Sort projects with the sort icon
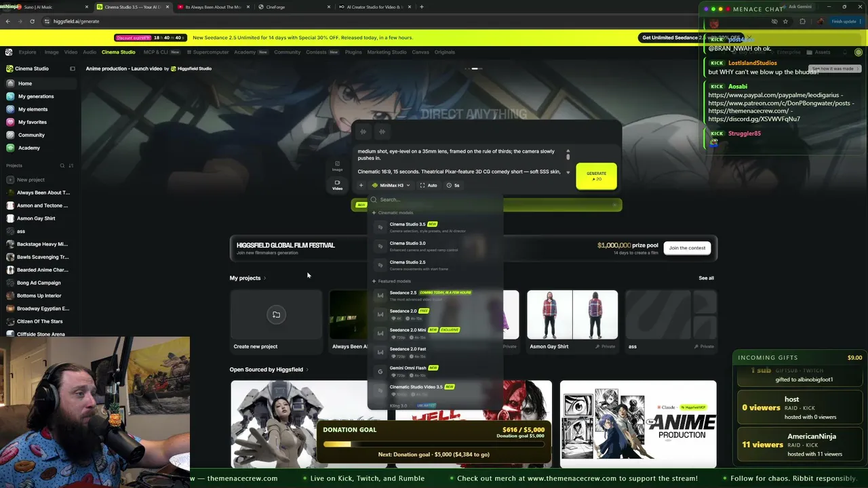The image size is (868, 488). (x=71, y=165)
